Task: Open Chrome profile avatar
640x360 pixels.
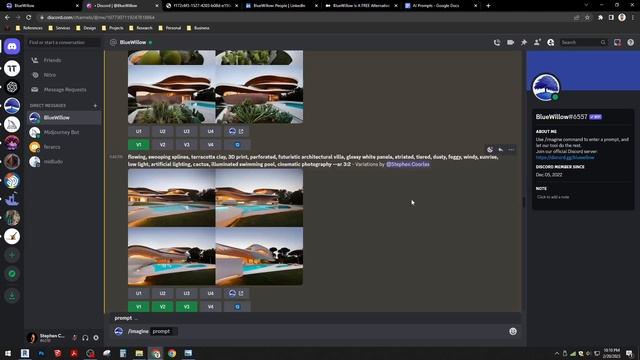Action: [622, 17]
